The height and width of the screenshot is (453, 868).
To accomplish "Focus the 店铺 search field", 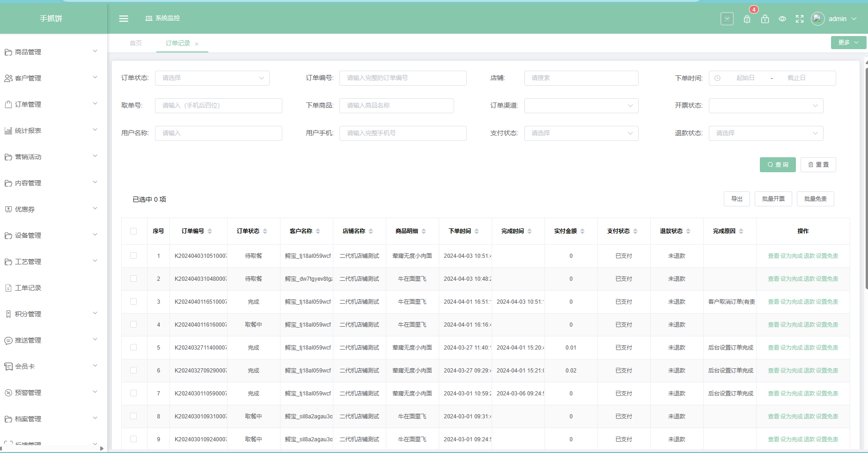I will point(581,78).
